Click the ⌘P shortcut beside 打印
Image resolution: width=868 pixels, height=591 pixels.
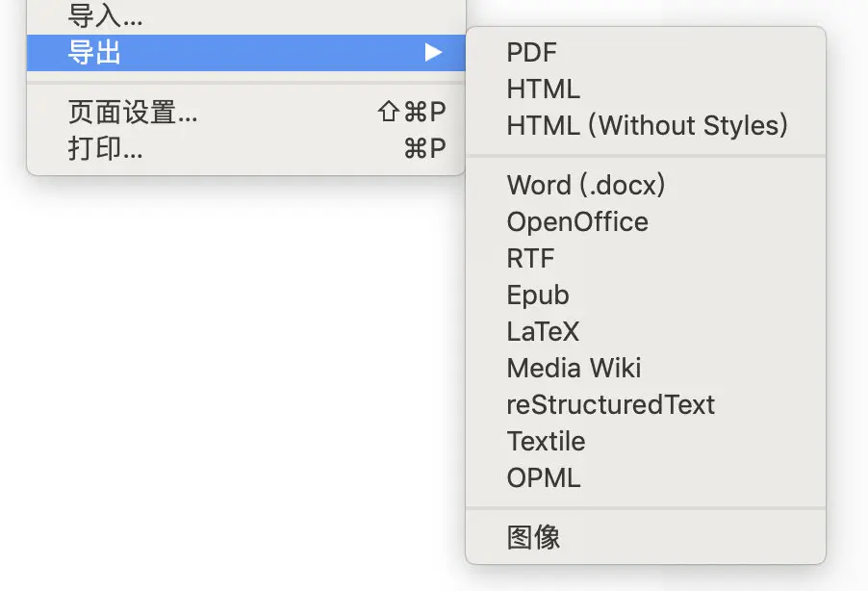[x=424, y=149]
